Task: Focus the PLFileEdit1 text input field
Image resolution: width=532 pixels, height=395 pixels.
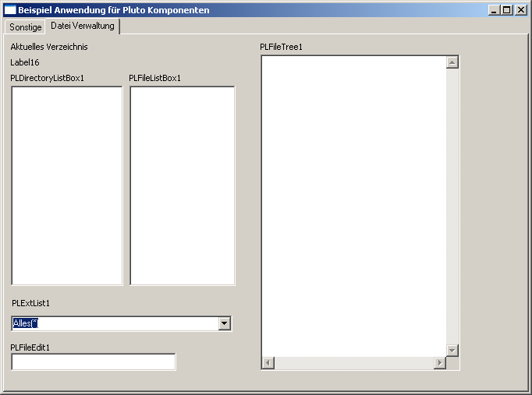Action: (x=93, y=361)
